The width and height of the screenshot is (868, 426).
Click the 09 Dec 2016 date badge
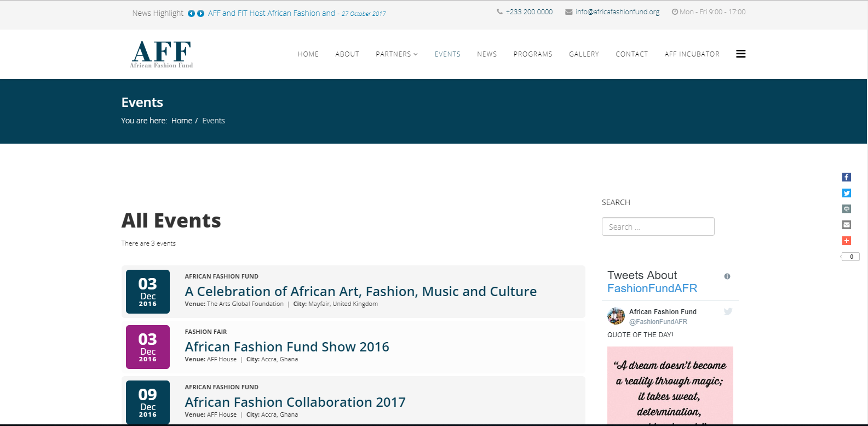pos(148,402)
